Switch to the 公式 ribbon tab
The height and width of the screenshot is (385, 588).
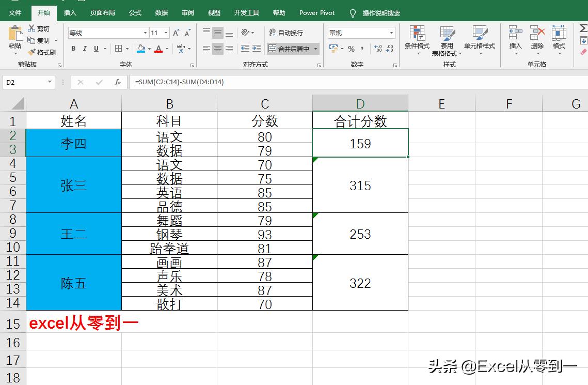click(135, 12)
